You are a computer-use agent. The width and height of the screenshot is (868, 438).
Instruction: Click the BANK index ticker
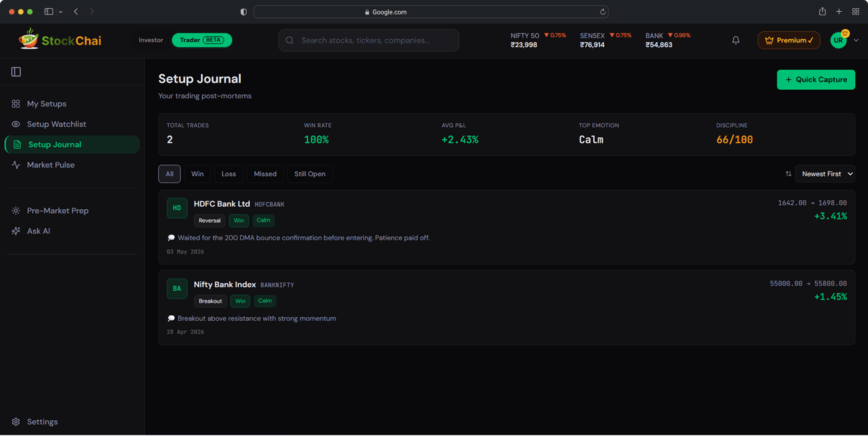click(668, 40)
